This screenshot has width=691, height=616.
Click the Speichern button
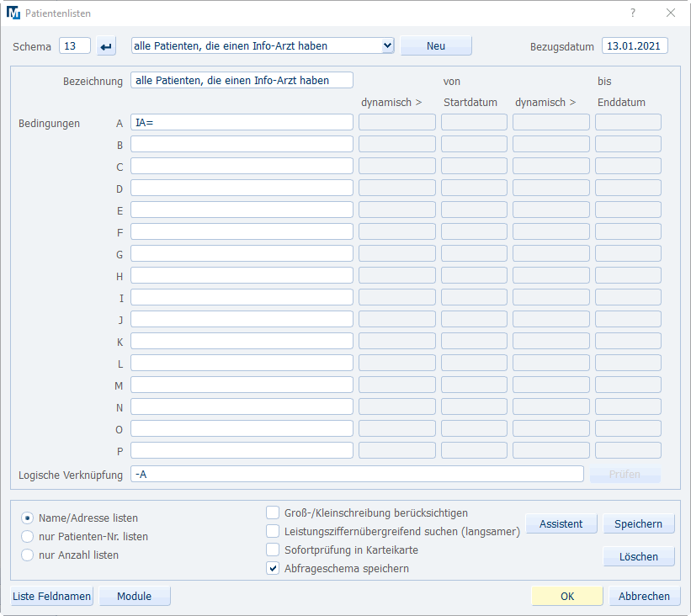pyautogui.click(x=638, y=523)
